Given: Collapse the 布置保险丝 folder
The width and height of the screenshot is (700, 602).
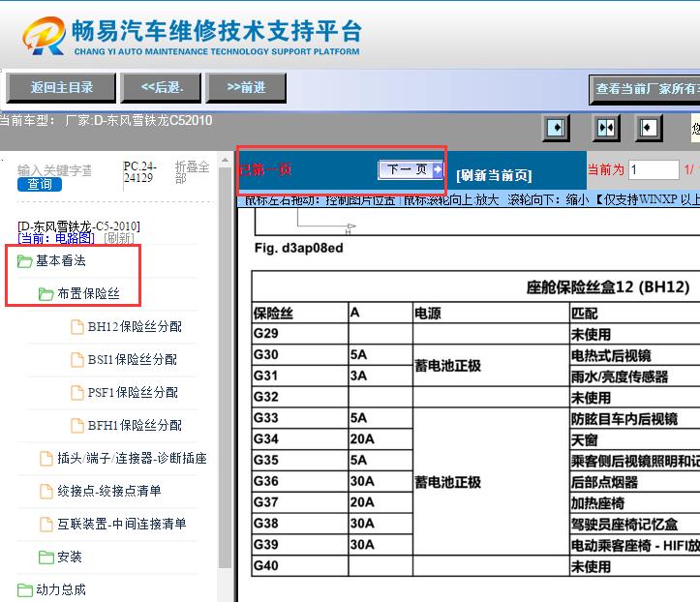Looking at the screenshot, I should click(88, 293).
